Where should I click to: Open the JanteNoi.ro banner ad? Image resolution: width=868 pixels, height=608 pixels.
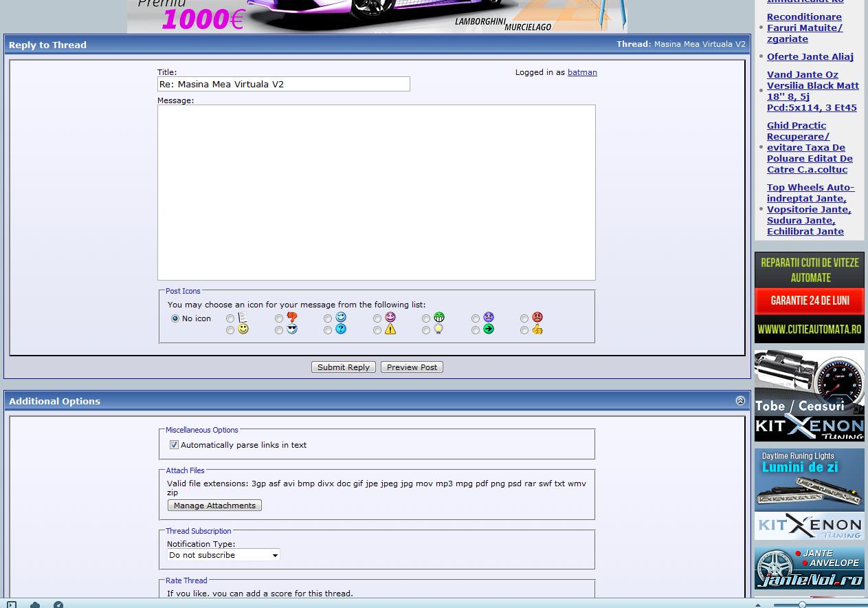(x=810, y=568)
